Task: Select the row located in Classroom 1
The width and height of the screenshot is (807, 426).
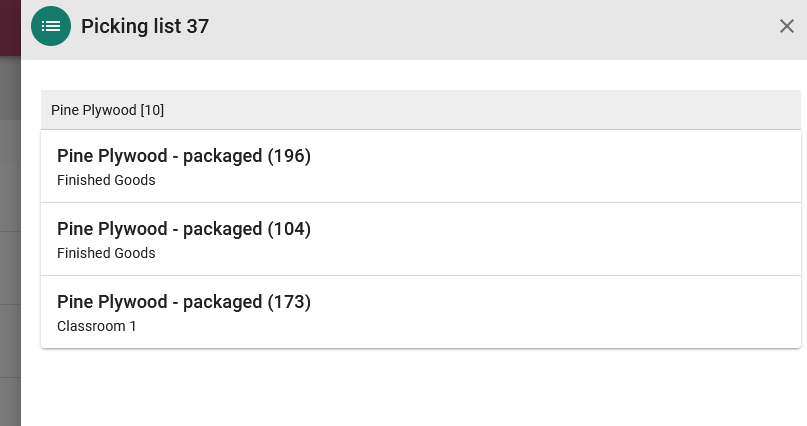Action: (x=420, y=312)
